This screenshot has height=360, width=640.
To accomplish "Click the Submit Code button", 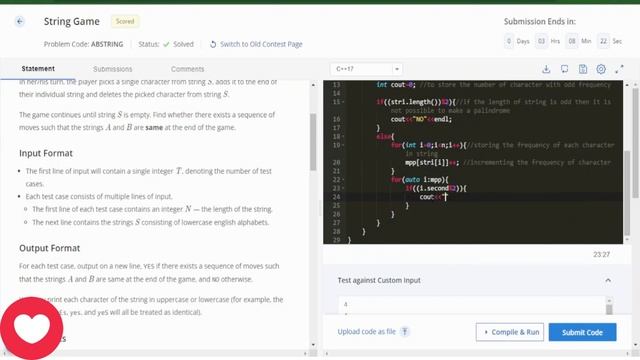I will tap(582, 332).
